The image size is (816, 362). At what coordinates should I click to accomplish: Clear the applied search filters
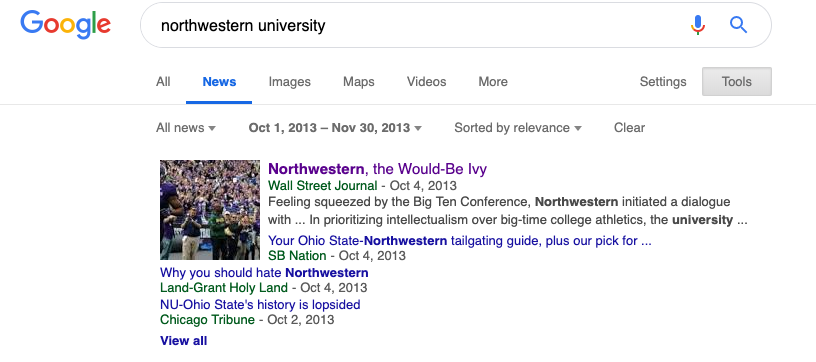pos(629,128)
